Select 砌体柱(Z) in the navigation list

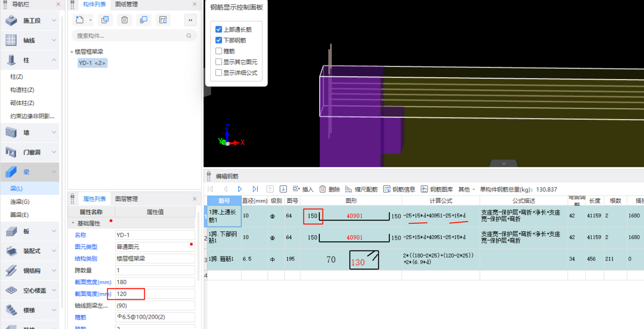[22, 103]
